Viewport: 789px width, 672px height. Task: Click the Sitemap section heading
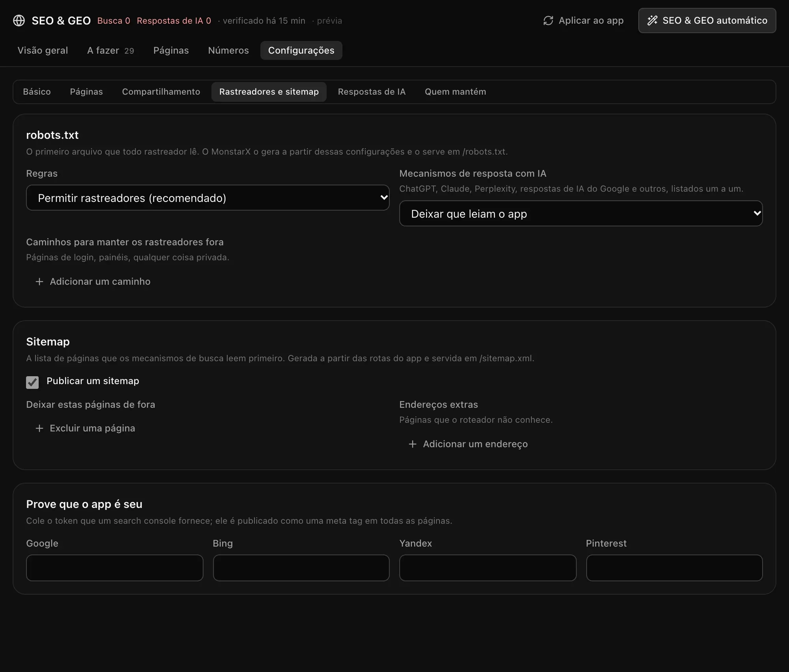(x=48, y=342)
